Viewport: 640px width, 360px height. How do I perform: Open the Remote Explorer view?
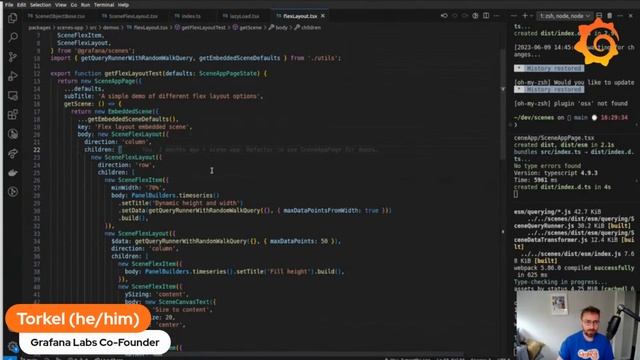(x=13, y=96)
